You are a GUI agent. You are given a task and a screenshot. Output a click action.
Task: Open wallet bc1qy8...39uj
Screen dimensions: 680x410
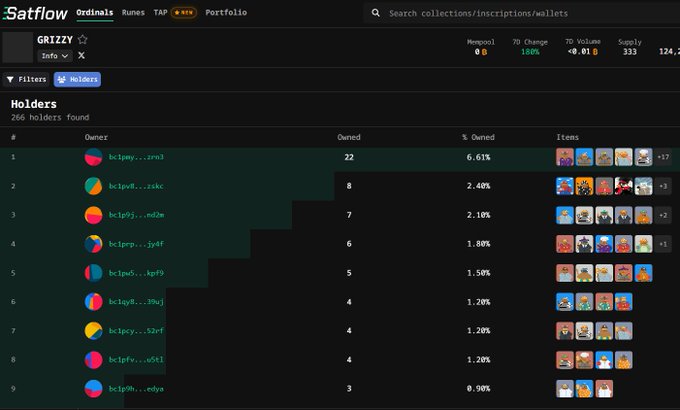click(x=136, y=302)
